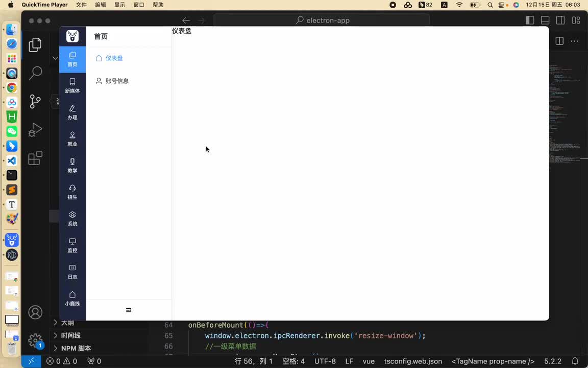Open the 就业 sidebar item

[x=72, y=140]
